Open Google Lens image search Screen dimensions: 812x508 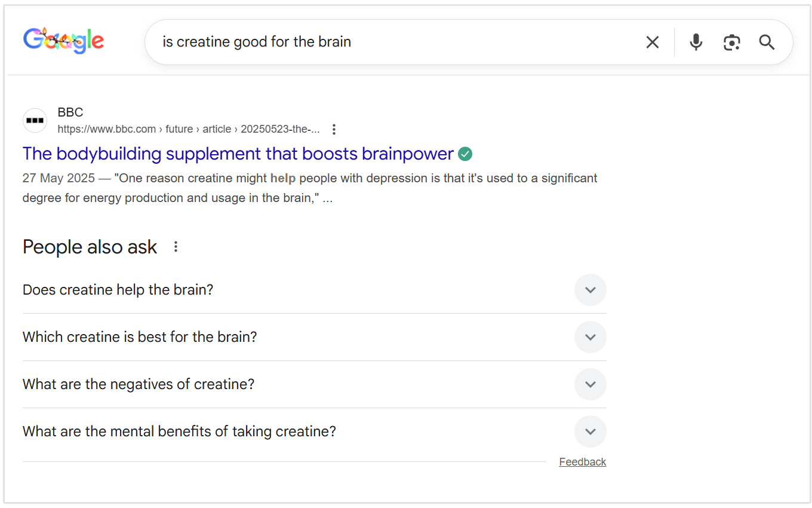click(x=732, y=42)
